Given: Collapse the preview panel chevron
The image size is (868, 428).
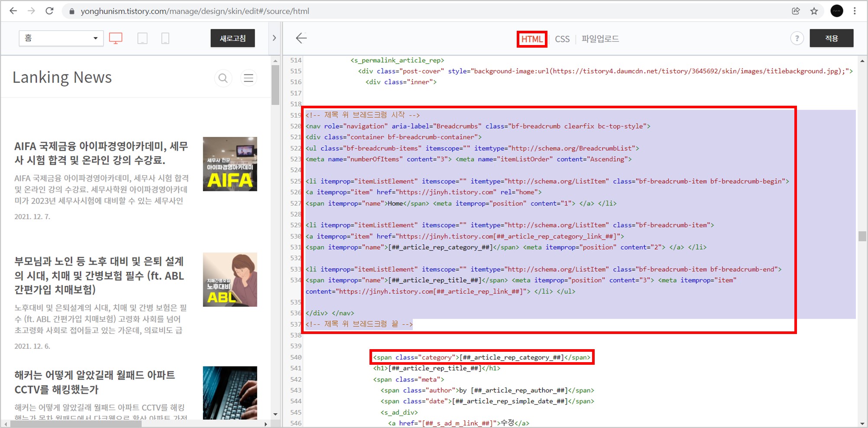Looking at the screenshot, I should tap(274, 38).
